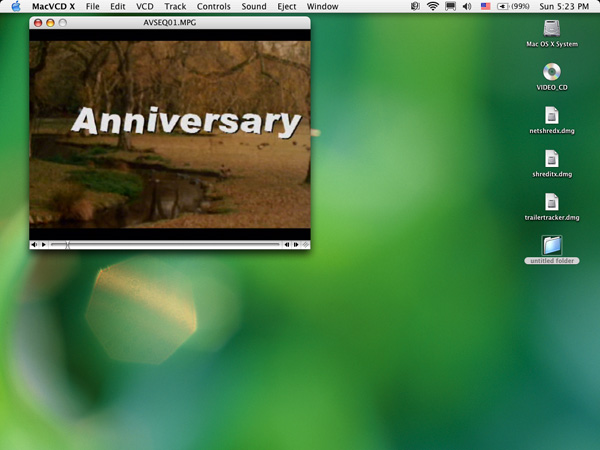Select the VIDEO_CD disc icon

pos(551,72)
